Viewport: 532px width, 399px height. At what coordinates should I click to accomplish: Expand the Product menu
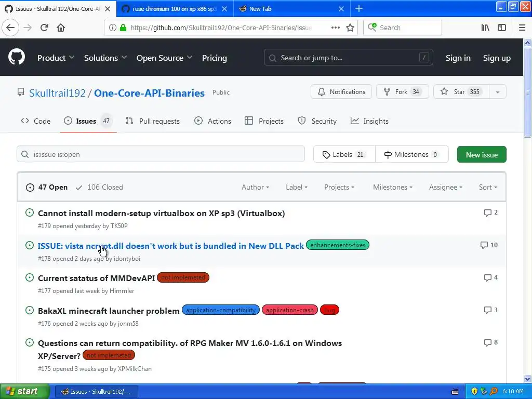56,58
